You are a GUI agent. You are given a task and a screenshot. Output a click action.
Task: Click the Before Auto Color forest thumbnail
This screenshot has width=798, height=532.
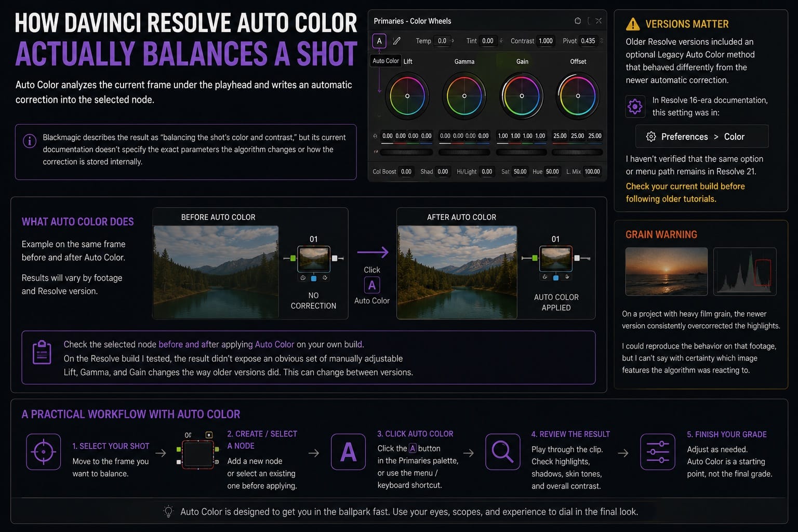click(216, 272)
